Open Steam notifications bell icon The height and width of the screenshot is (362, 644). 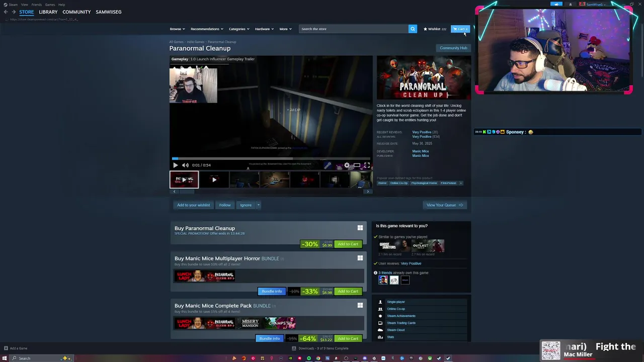tap(570, 5)
